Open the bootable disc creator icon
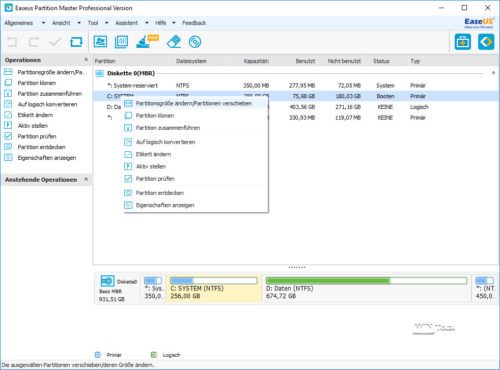Image resolution: width=500 pixels, height=370 pixels. click(x=195, y=42)
